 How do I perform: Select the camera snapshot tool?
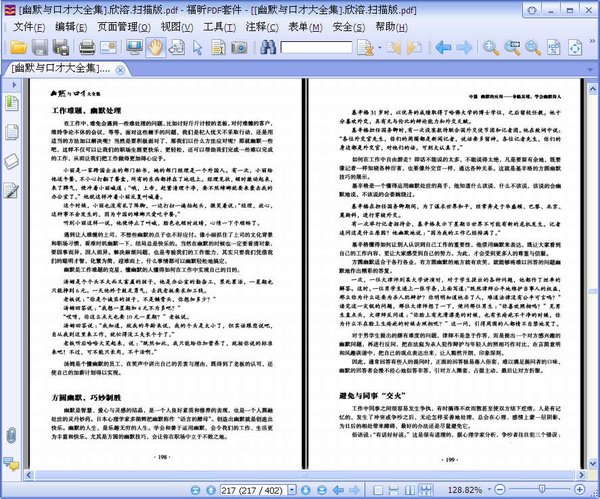pyautogui.click(x=239, y=47)
